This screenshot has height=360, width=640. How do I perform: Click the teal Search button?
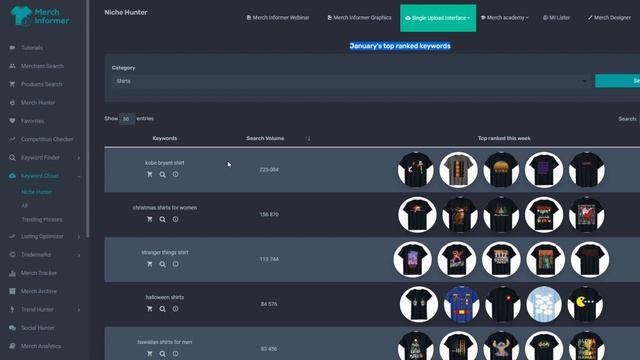point(618,81)
